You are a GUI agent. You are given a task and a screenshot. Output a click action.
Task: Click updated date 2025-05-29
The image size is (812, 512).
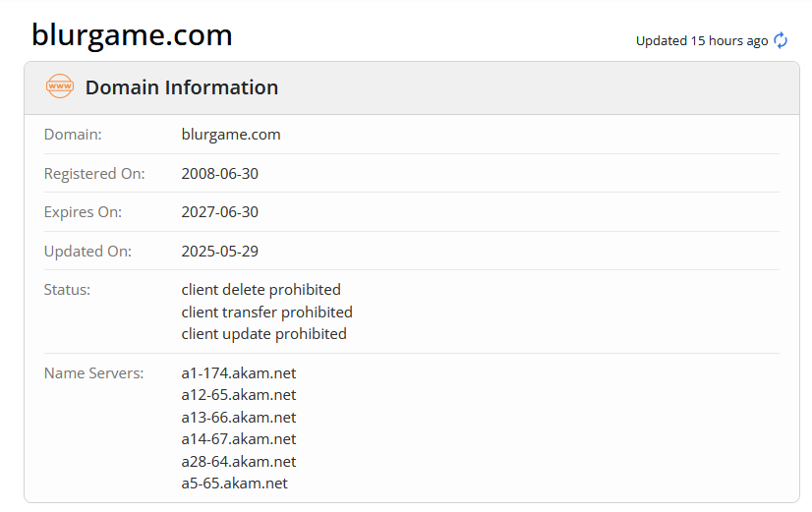(x=220, y=251)
